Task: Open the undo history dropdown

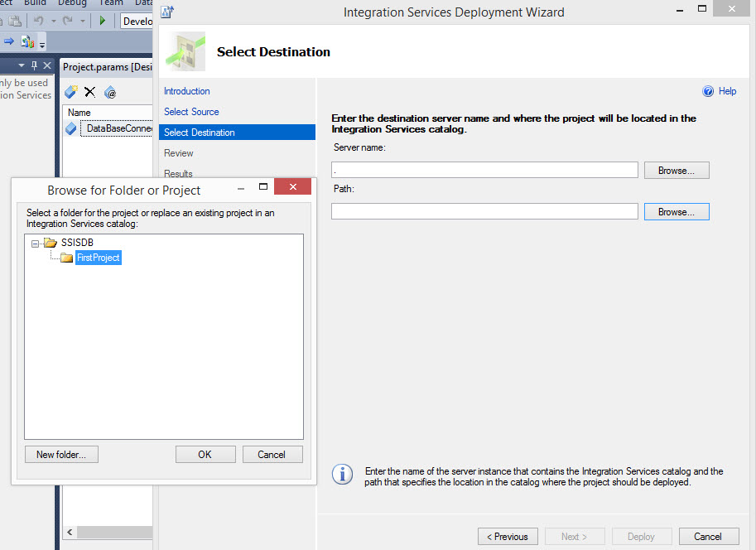Action: coord(54,22)
